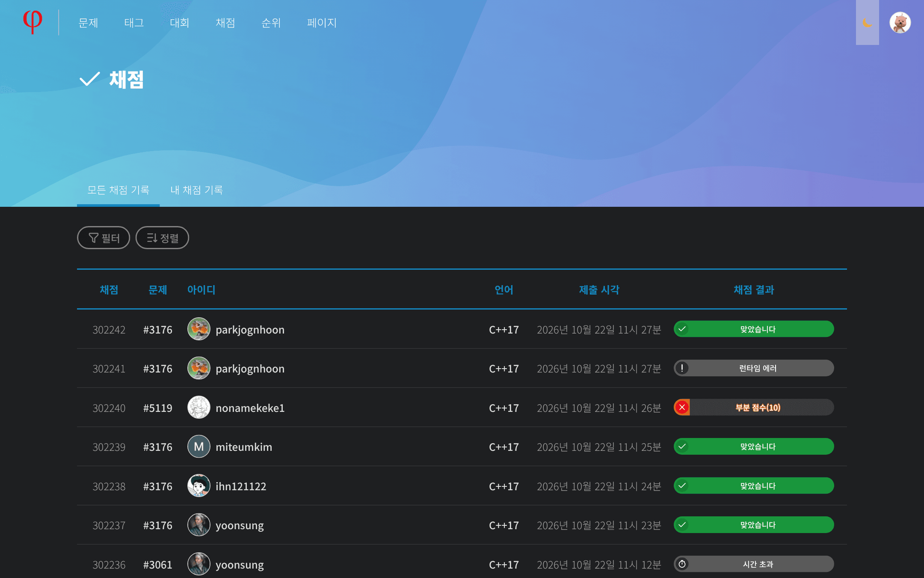Select submission number 302238
The width and height of the screenshot is (924, 578).
point(109,486)
